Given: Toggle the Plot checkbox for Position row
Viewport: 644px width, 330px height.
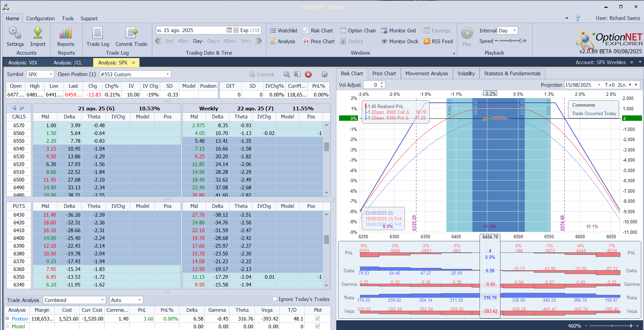Looking at the screenshot, I should 317,318.
